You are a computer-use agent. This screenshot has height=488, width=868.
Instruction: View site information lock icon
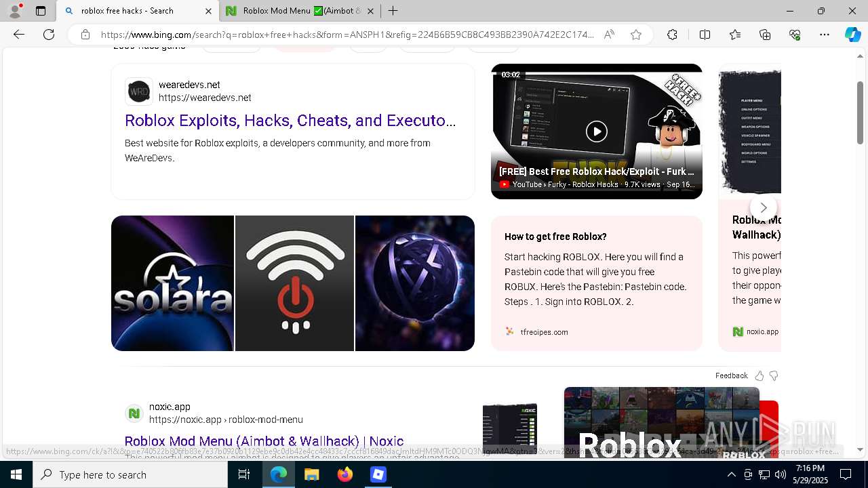85,35
